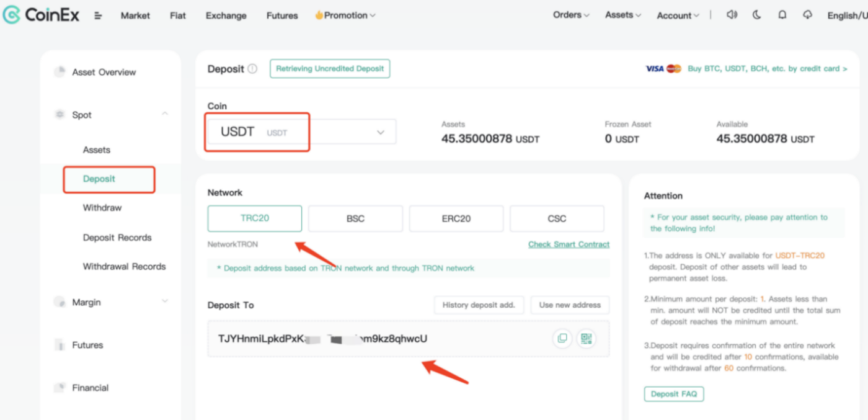Image resolution: width=868 pixels, height=420 pixels.
Task: Collapse the Spot section chevron
Action: [x=165, y=114]
